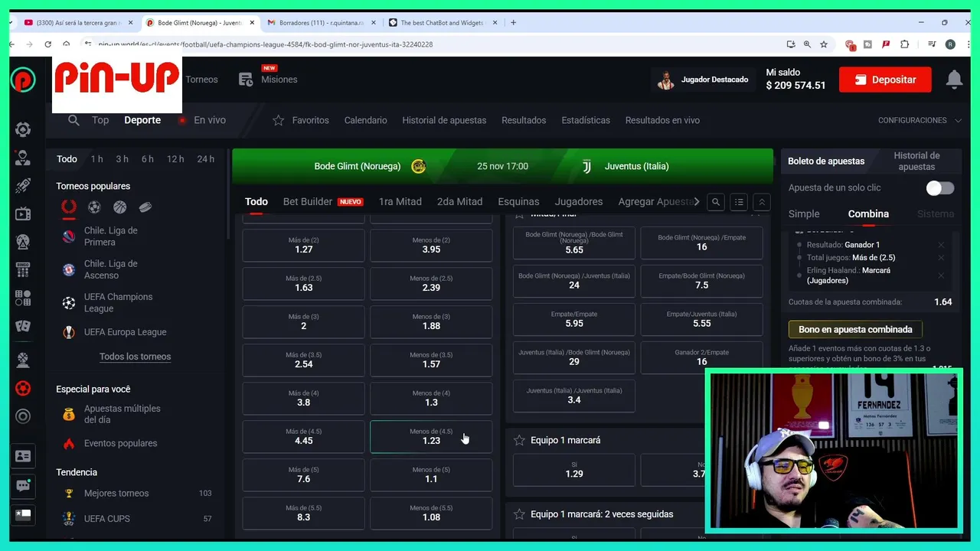Select odds 'Menos de (4.5)' at 1.23
Image resolution: width=980 pixels, height=551 pixels.
point(431,436)
